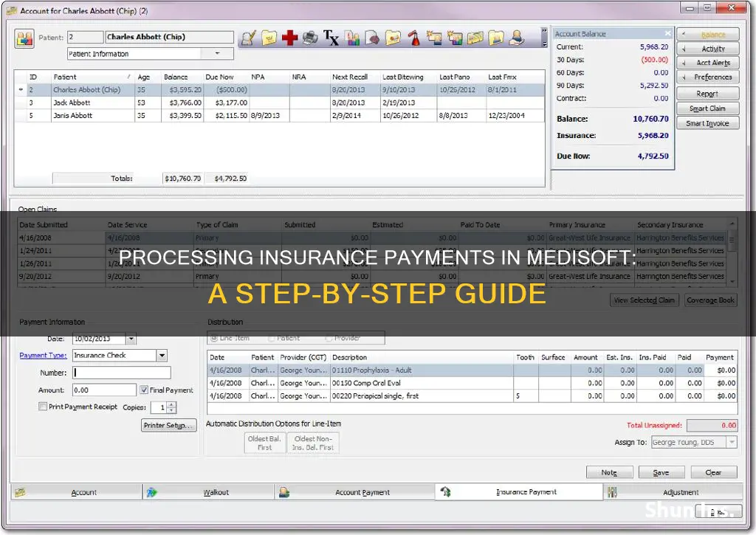Click the Walkout tab's green arrow icon
Screen dimensions: 756x535
152,492
